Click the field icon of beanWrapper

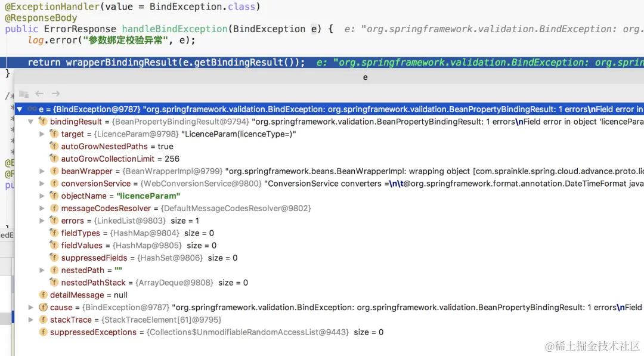click(54, 171)
